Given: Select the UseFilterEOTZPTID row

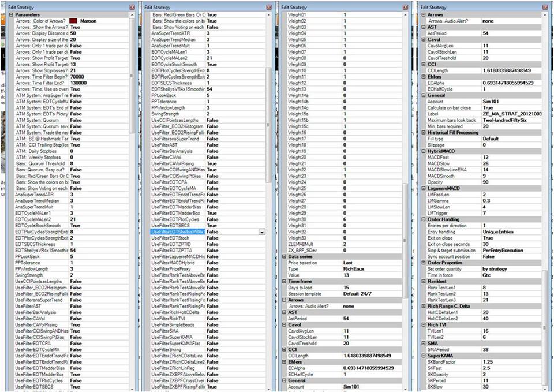Looking at the screenshot, I should [x=208, y=244].
